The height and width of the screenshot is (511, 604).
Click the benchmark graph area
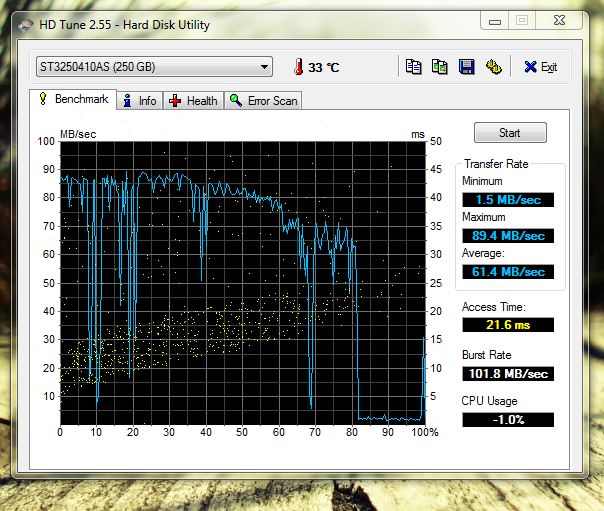coord(243,283)
